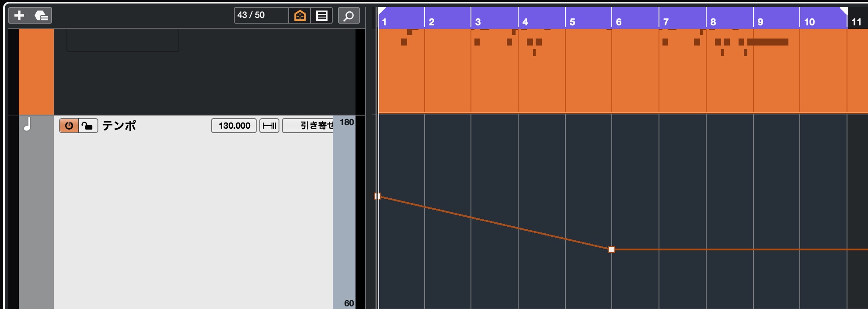Toggle the tempo track lock icon

pyautogui.click(x=88, y=126)
